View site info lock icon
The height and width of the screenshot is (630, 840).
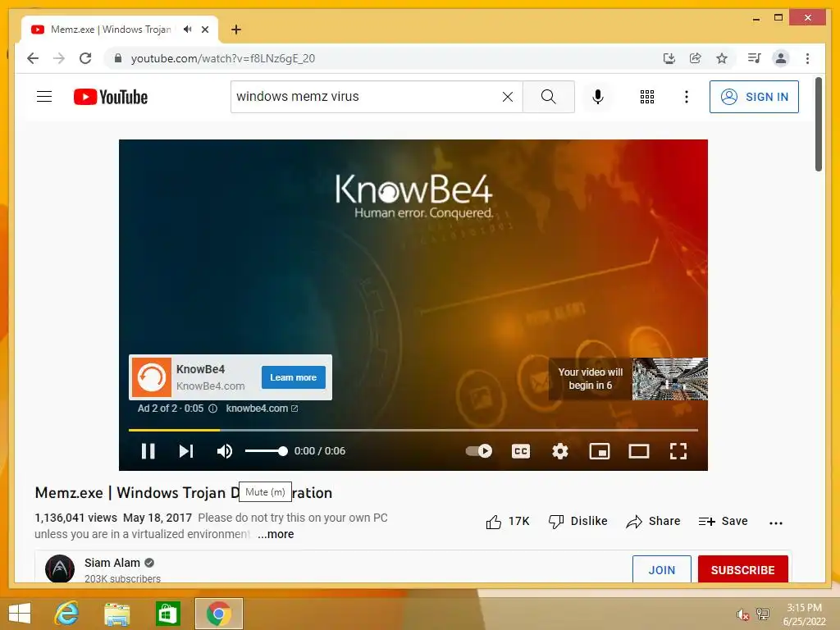pos(118,58)
